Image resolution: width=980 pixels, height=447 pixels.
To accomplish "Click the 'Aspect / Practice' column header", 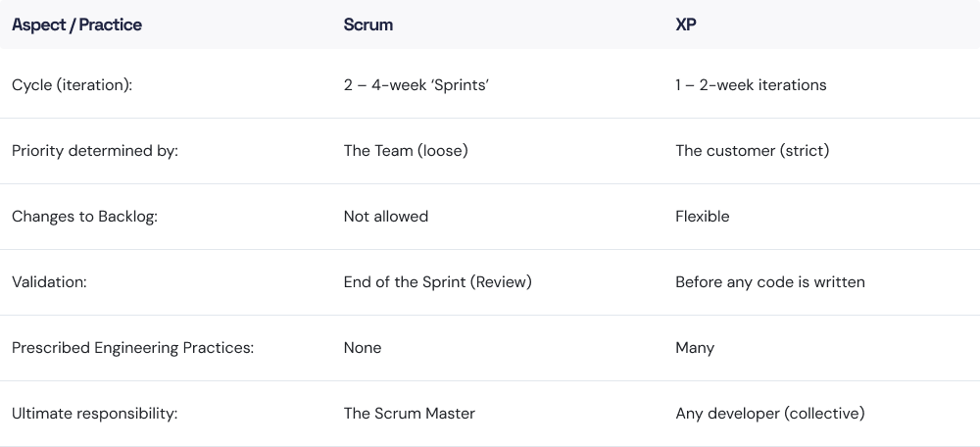I will [76, 25].
